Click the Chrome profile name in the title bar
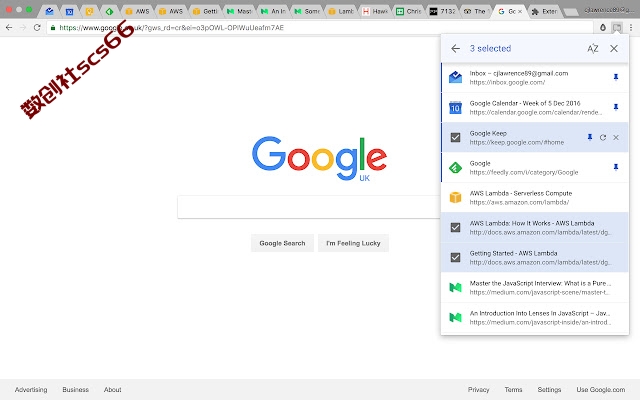 coord(609,10)
